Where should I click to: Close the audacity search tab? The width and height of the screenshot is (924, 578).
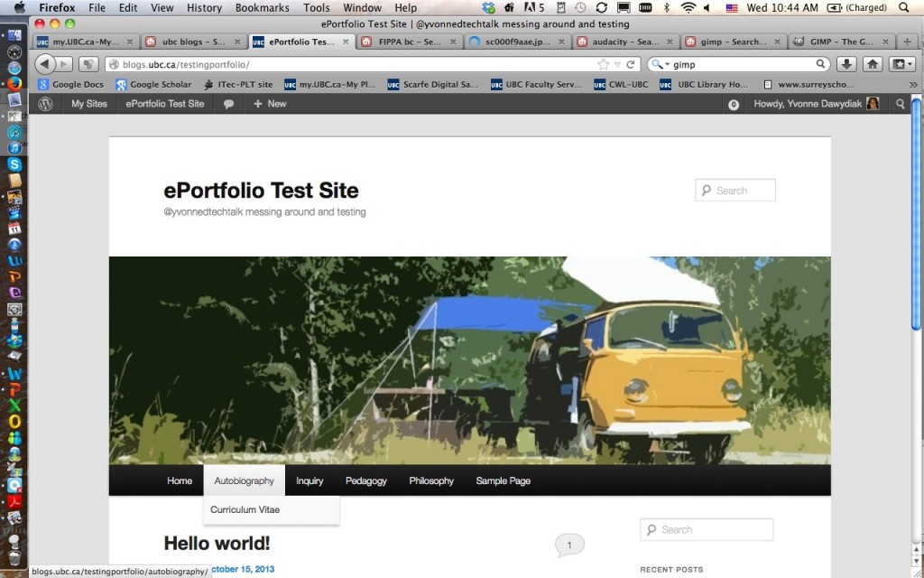(670, 42)
